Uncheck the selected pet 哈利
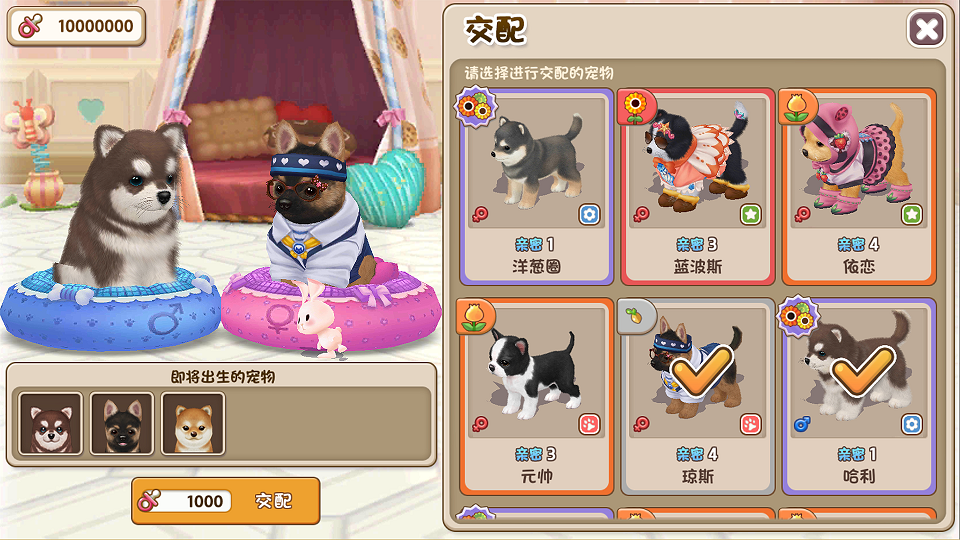Image resolution: width=960 pixels, height=540 pixels. click(x=859, y=396)
